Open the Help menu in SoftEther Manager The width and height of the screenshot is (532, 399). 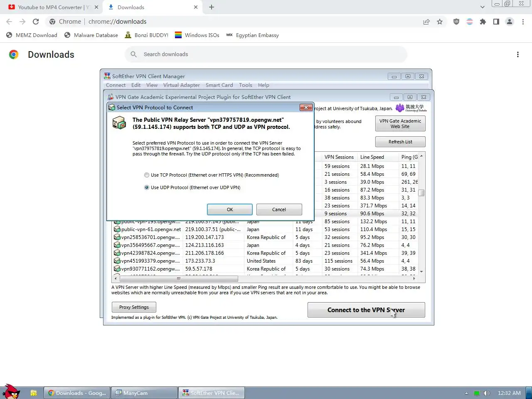[264, 85]
